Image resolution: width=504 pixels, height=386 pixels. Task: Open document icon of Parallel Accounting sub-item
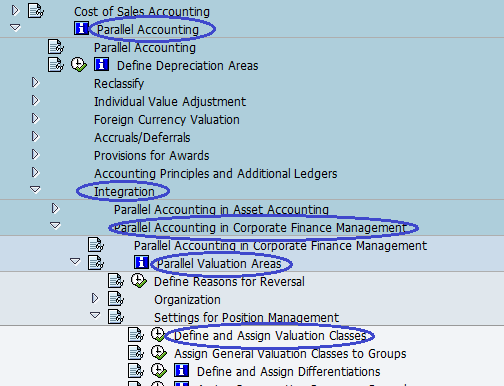[56, 47]
